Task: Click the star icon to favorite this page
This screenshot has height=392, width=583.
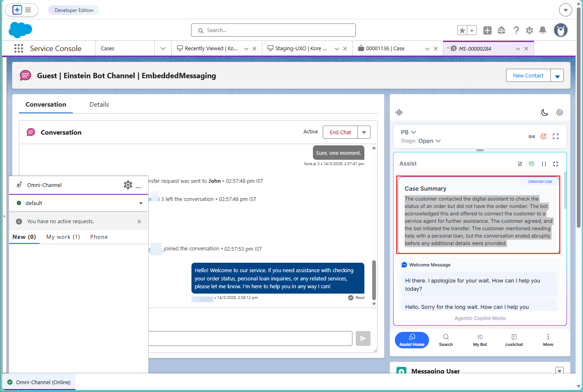Action: tap(462, 30)
